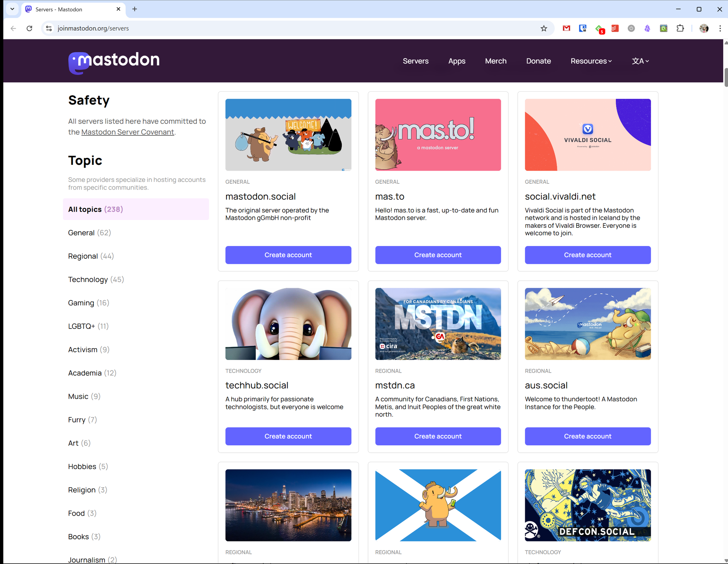Click the Obsidian purple crystal extension
The width and height of the screenshot is (728, 564).
point(647,28)
